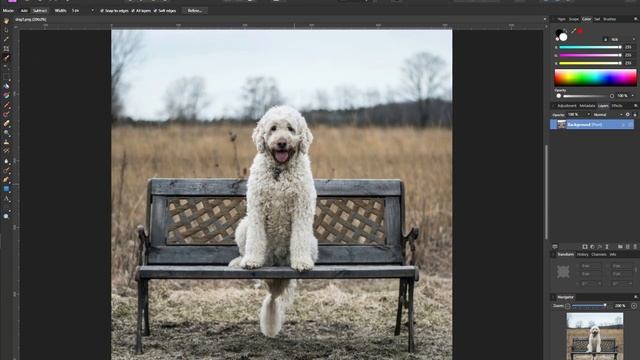Select the Flood Fill bucket tool
Image resolution: width=640 pixels, height=360 pixels.
[6, 86]
